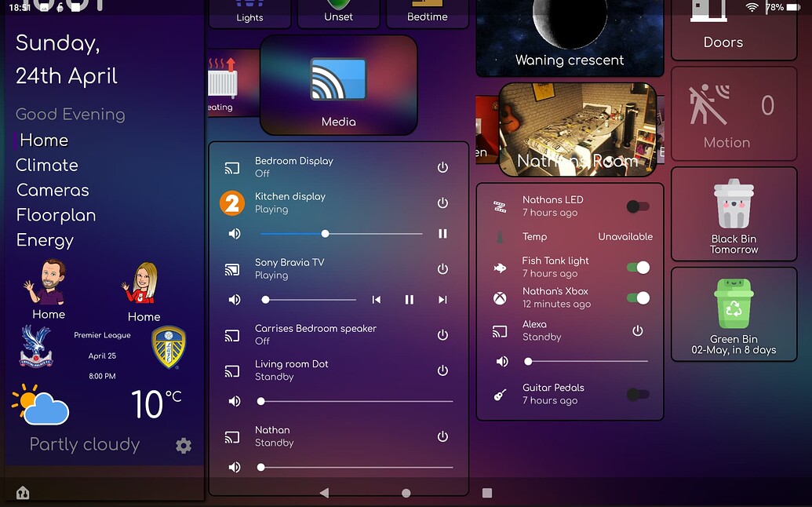Tap Android home navigation button

[x=406, y=493]
